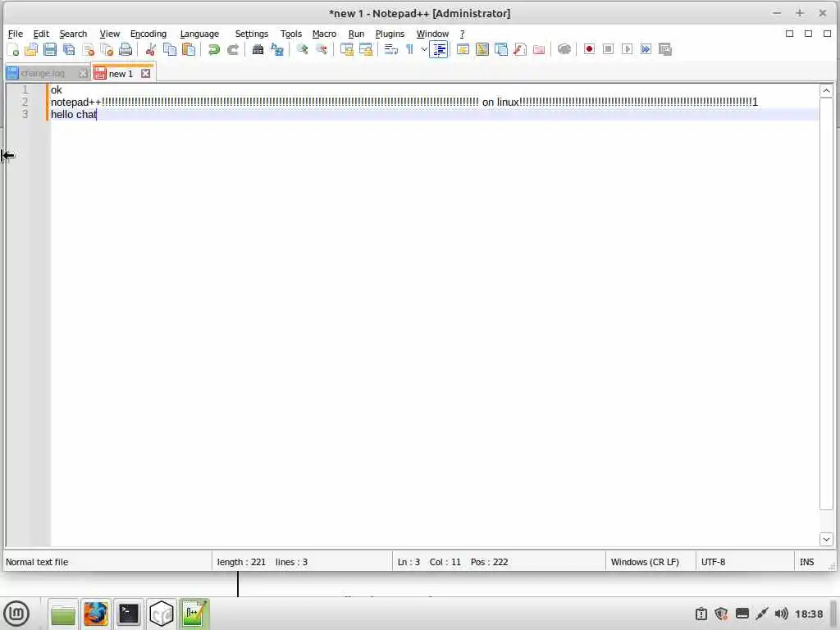Launch Firefox from the taskbar
The height and width of the screenshot is (630, 840).
96,614
